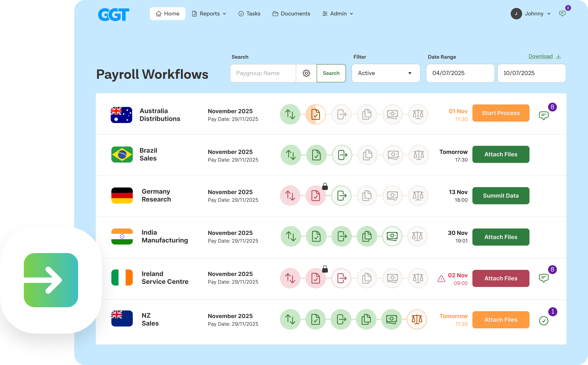The height and width of the screenshot is (365, 588).
Task: Expand the Admin menu
Action: tap(338, 14)
